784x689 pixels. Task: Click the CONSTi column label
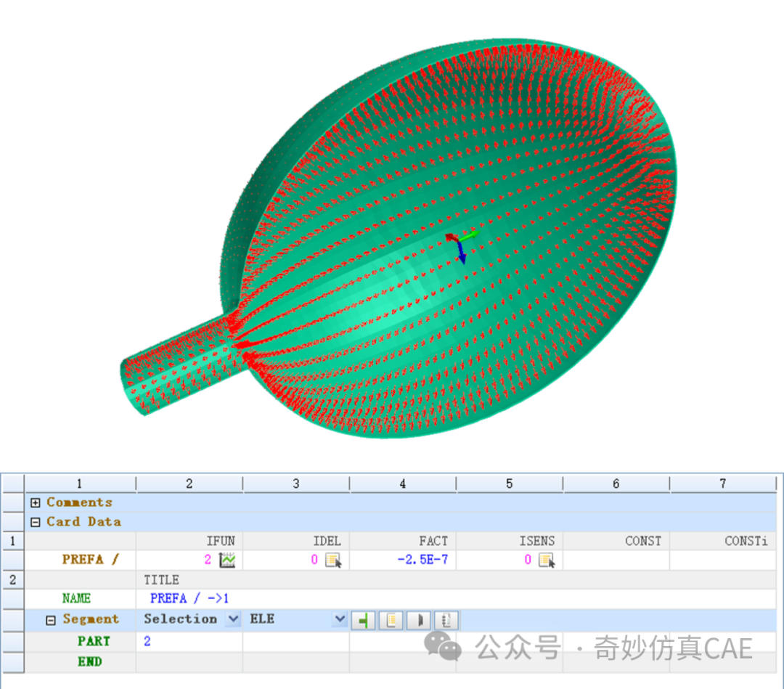[746, 541]
